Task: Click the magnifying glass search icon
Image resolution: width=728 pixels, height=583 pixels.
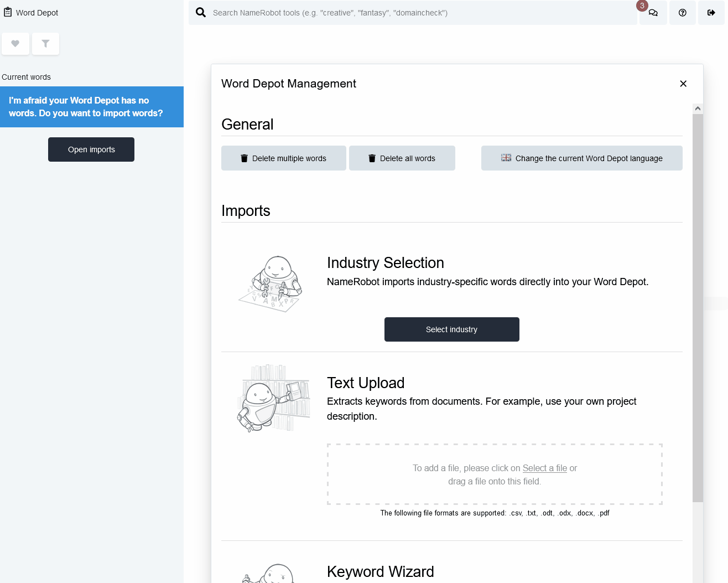Action: click(x=201, y=12)
